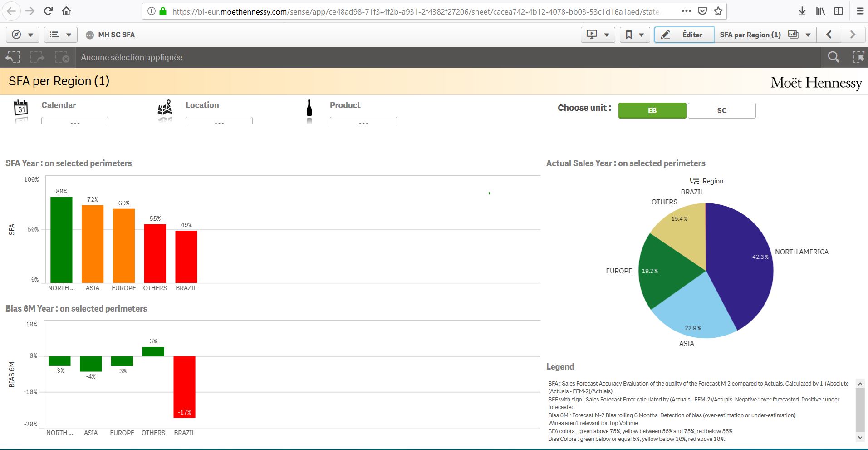Select the EUROPE SFA bar at 69%
Screen dimensions: 868x450
pyautogui.click(x=124, y=246)
